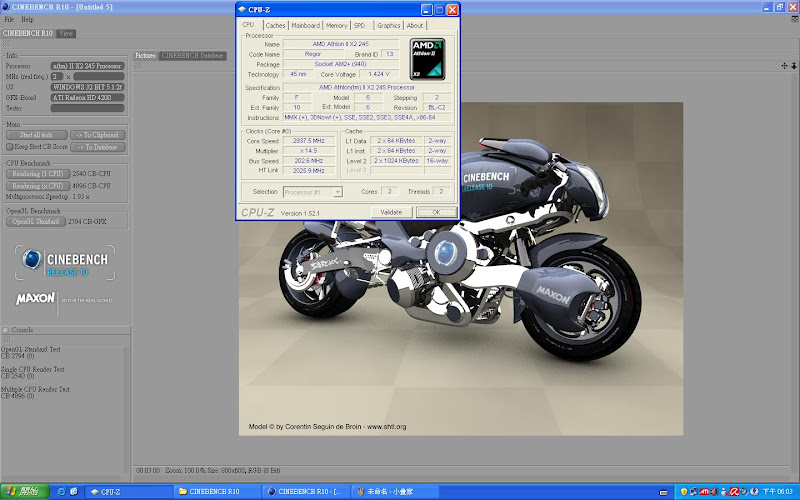The width and height of the screenshot is (800, 500).
Task: Click the taskbar clock showing 06:03
Action: tap(778, 492)
